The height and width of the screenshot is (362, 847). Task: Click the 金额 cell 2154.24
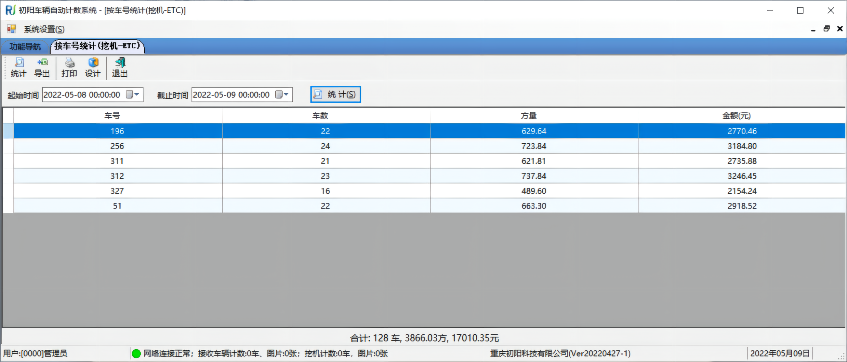click(x=742, y=191)
